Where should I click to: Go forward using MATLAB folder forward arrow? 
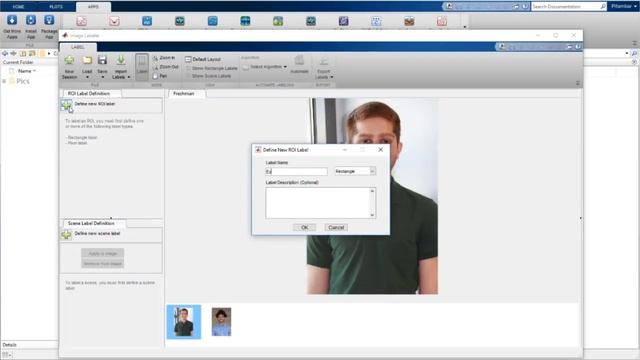(13, 53)
